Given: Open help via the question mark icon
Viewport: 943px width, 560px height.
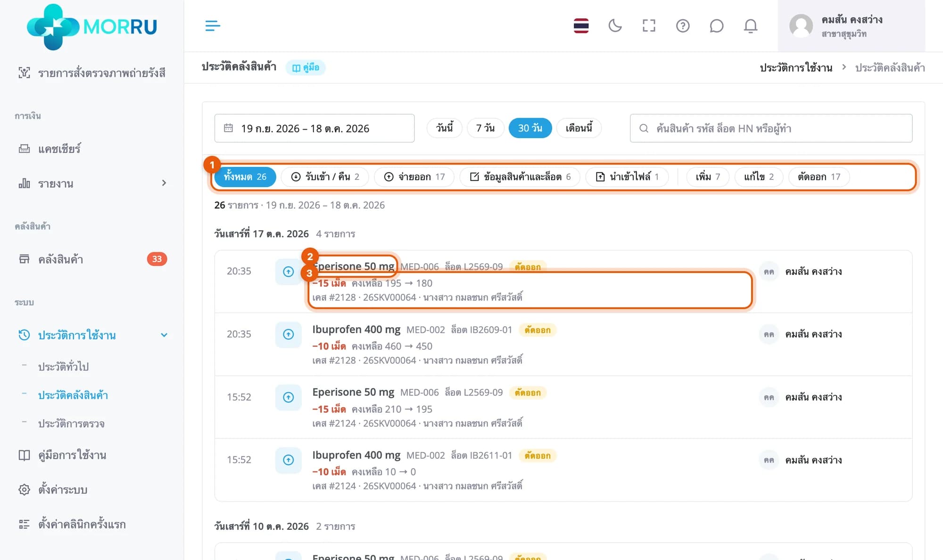Looking at the screenshot, I should (x=683, y=25).
